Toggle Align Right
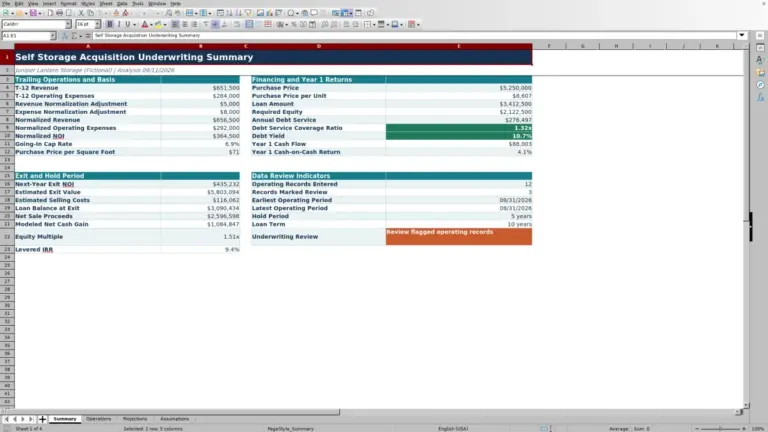Screen dimensions: 768x432 coord(194,24)
